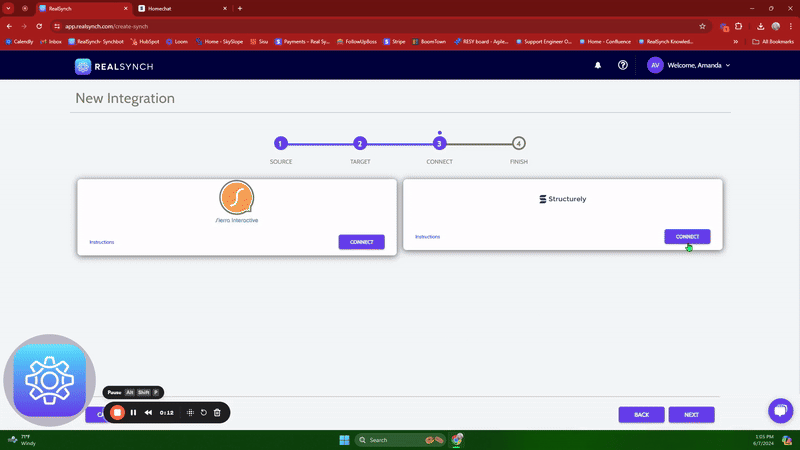Click the recorder grid drag handle
Screen dimensions: 800x450
(x=190, y=413)
